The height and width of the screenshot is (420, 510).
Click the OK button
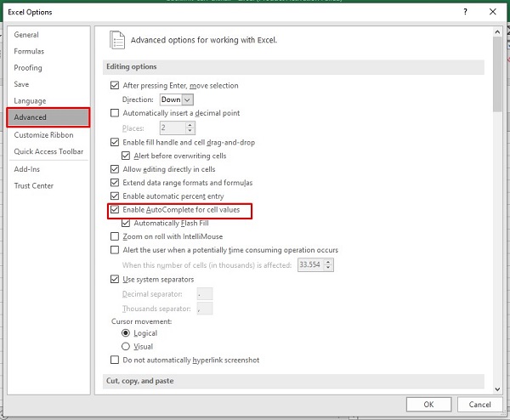[x=429, y=404]
